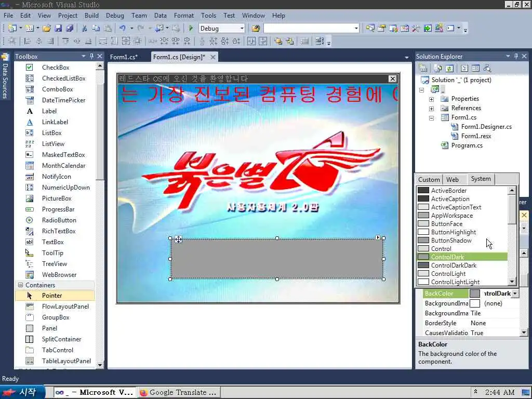The height and width of the screenshot is (399, 532).
Task: Open the Toolbox via crossed-tools icon
Action: (x=416, y=29)
